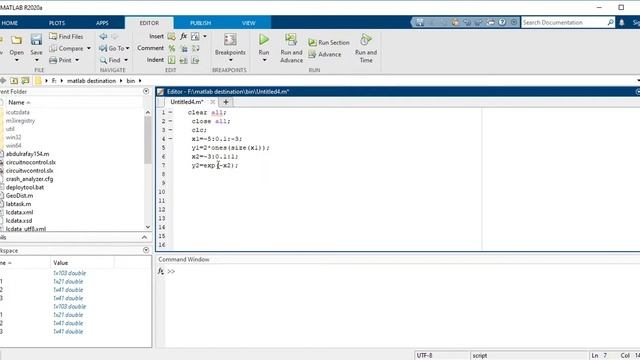Click the Save file icon
The width and height of the screenshot is (640, 360).
[x=36, y=40]
